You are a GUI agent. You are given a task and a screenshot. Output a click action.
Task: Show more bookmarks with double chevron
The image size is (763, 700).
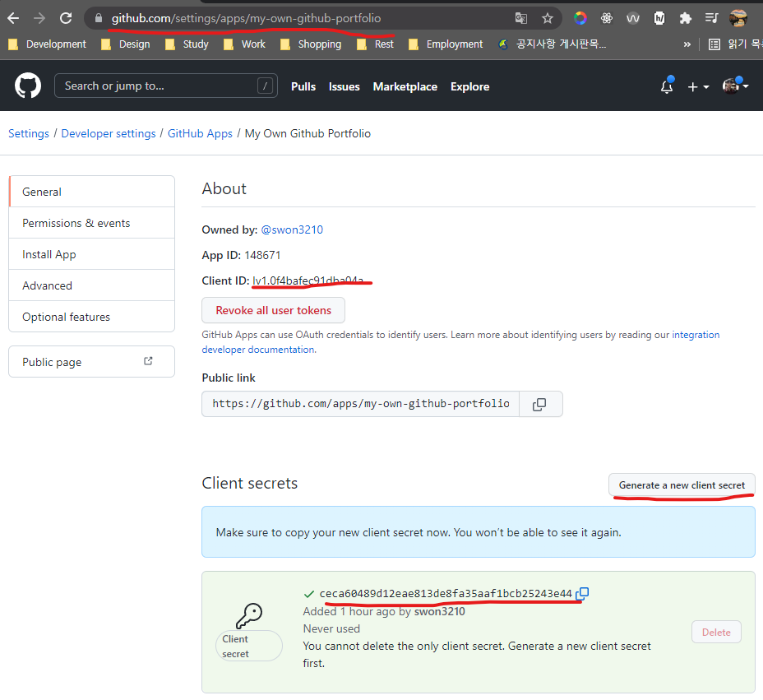click(687, 44)
